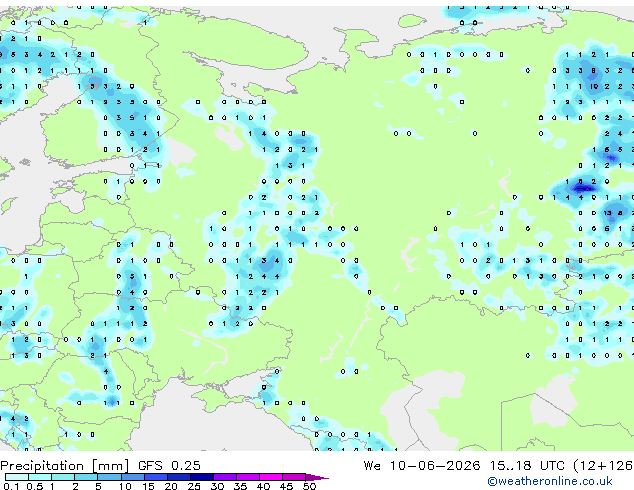Select the 10–15 mm legend color swatch

pyautogui.click(x=132, y=477)
